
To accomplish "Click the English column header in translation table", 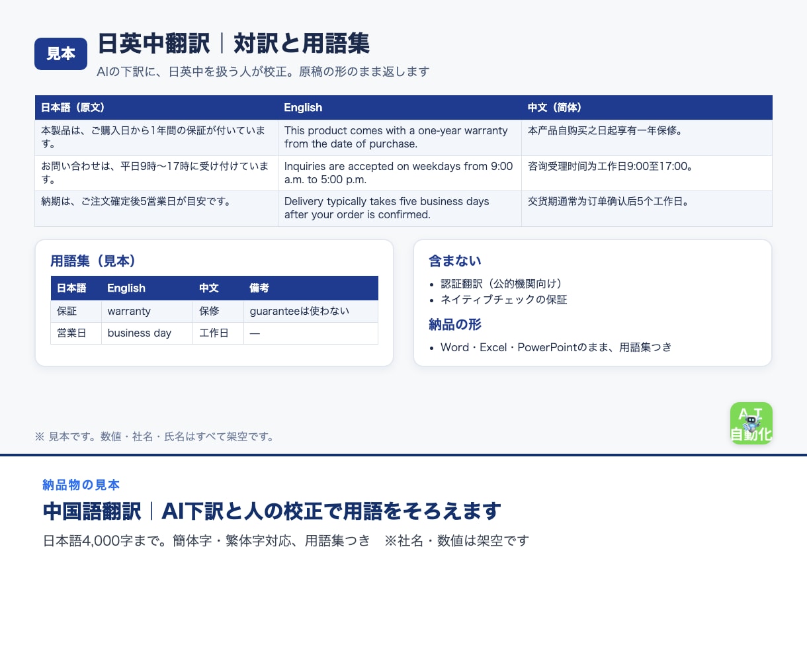I will 400,107.
